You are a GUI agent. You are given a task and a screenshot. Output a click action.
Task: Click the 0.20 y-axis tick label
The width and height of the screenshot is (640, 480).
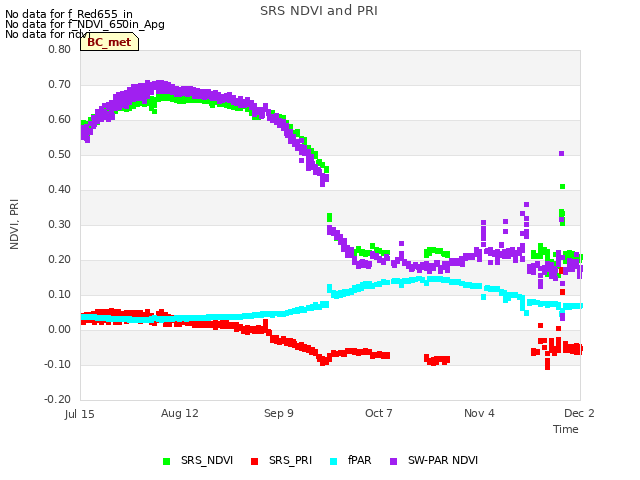coord(60,260)
